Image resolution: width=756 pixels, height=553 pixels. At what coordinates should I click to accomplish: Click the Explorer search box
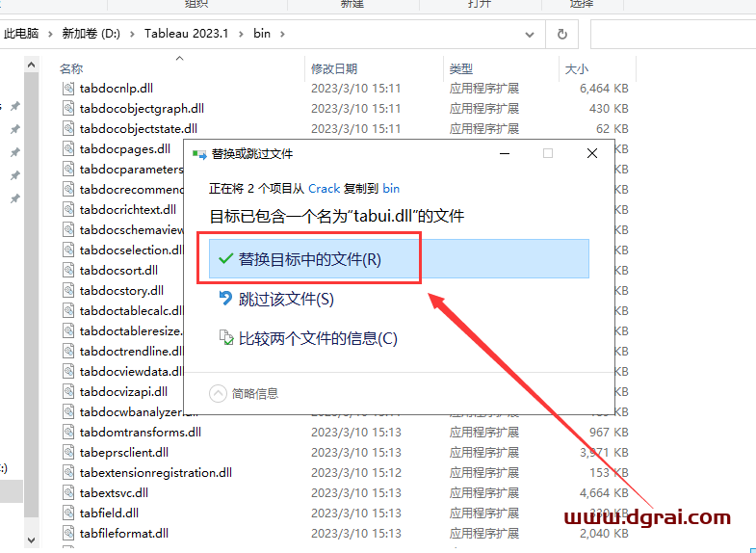point(673,35)
